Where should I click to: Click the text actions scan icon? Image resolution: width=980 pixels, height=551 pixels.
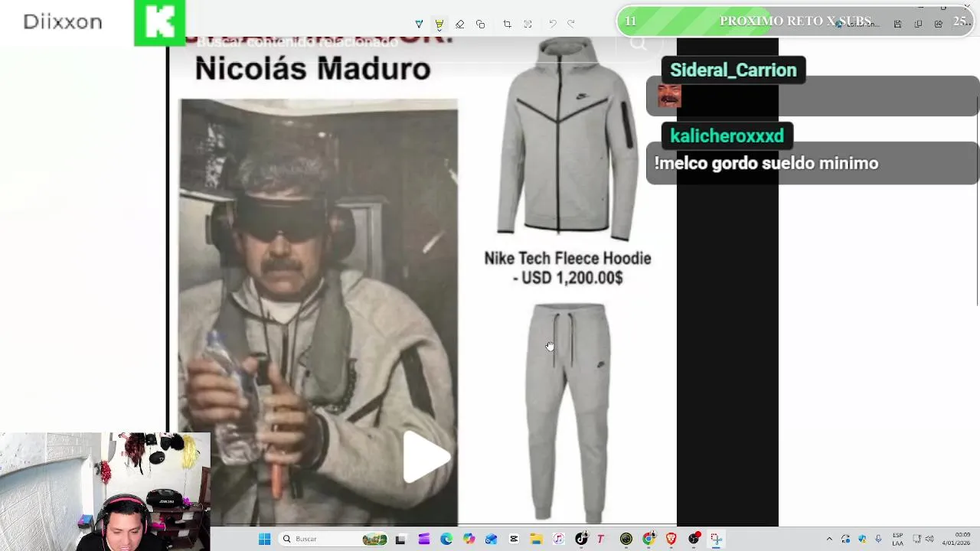[x=528, y=24]
